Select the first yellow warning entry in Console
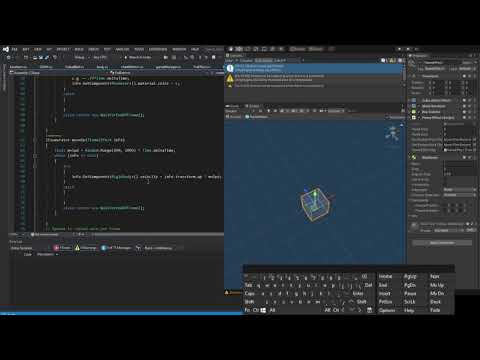Viewport: 480px width, 360px height. 313,78
